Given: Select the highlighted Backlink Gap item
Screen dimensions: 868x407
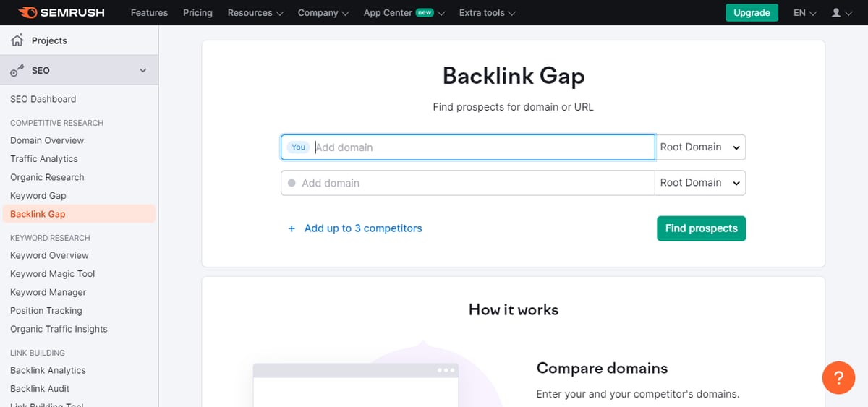Looking at the screenshot, I should point(79,214).
